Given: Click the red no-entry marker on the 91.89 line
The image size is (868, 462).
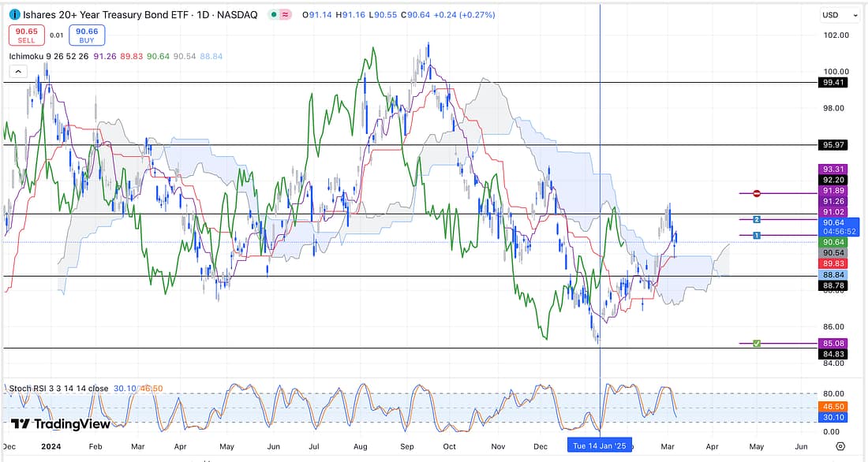Looking at the screenshot, I should [756, 193].
